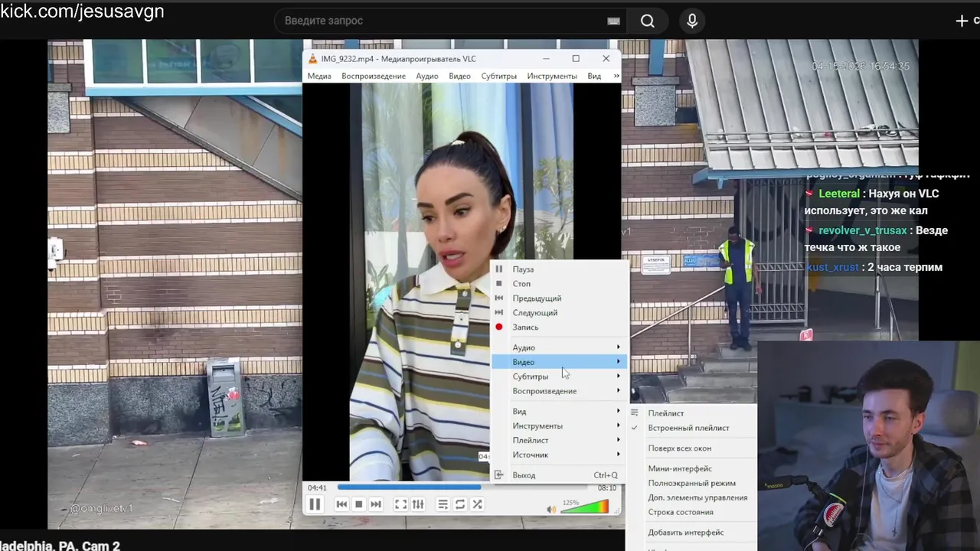Toggle VLC fullscreen with the toolbar icon
The image size is (980, 551).
[400, 504]
